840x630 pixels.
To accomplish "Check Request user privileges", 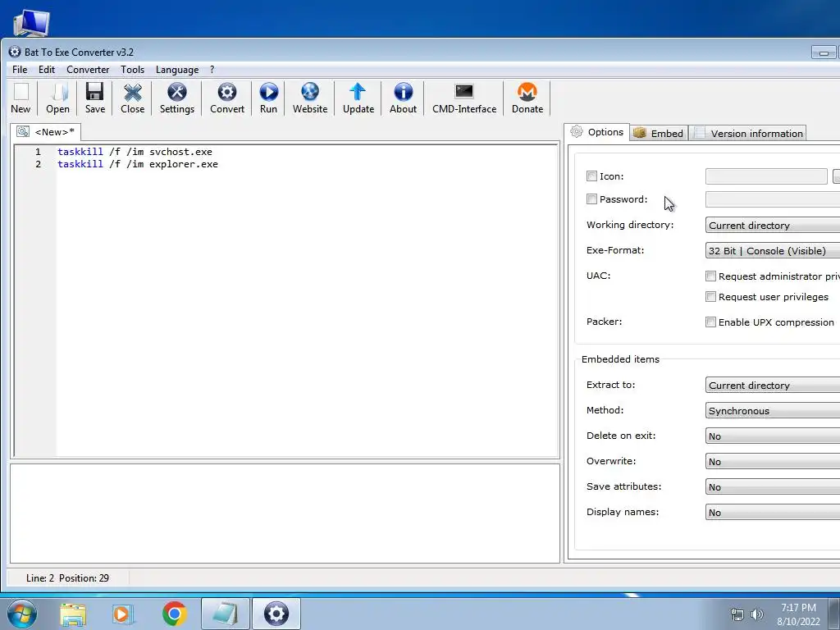I will pos(710,296).
